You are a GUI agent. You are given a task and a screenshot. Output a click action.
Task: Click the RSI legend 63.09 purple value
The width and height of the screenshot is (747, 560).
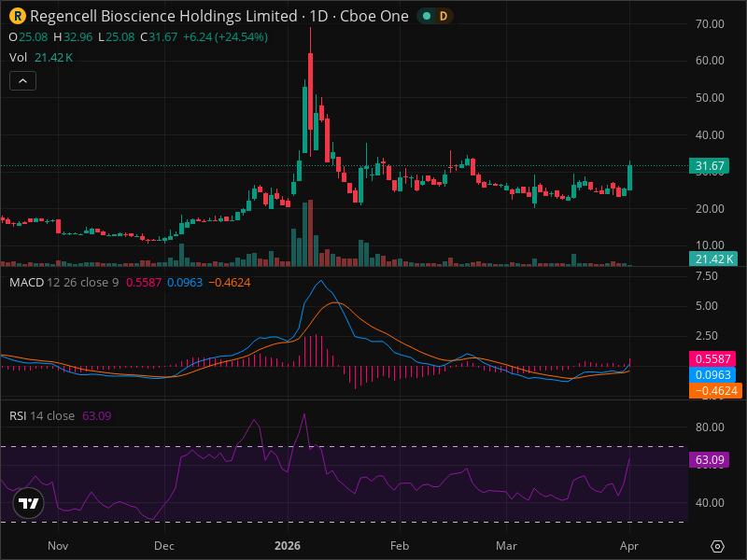coord(97,415)
